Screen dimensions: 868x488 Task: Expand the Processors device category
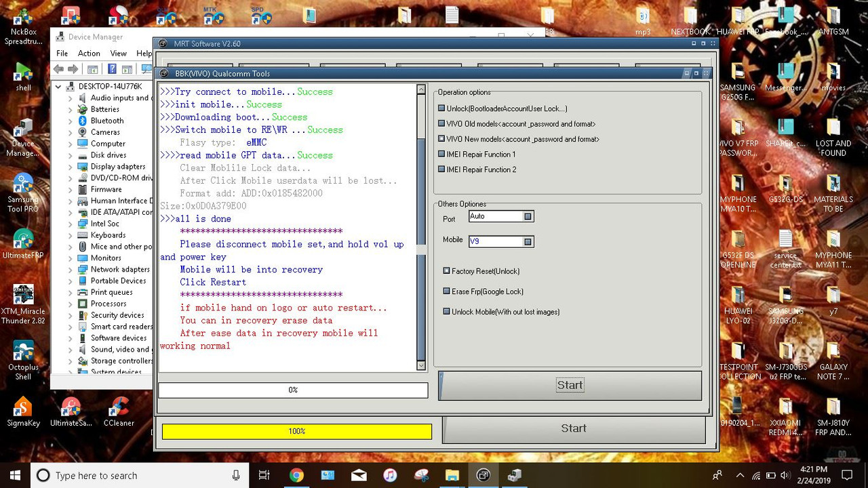click(70, 304)
